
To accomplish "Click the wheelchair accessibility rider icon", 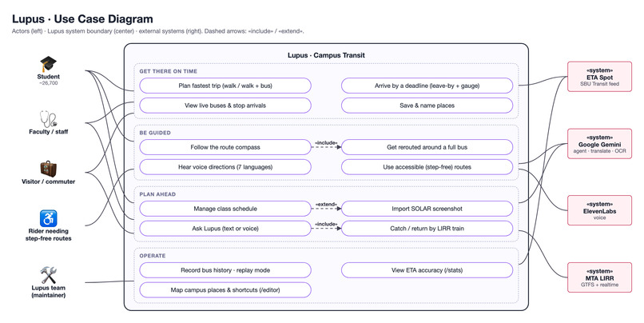I will [48, 218].
